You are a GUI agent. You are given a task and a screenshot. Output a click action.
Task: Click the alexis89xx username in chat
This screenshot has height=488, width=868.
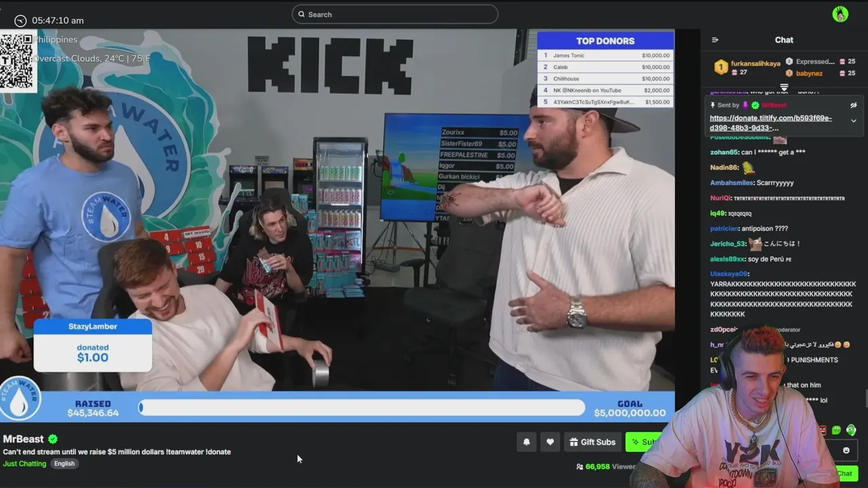click(728, 259)
